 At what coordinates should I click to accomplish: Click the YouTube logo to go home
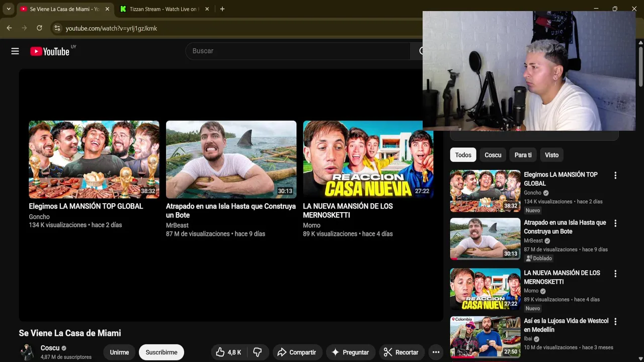click(x=49, y=51)
